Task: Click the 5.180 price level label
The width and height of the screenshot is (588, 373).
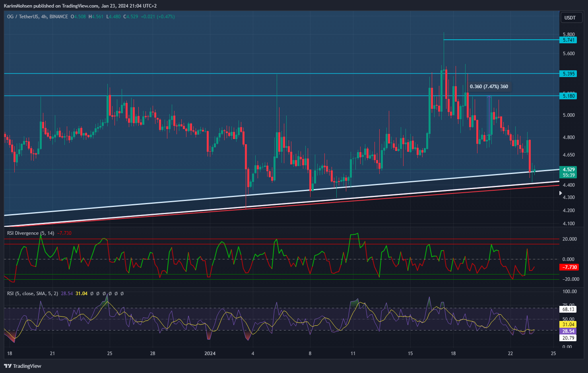Action: click(x=568, y=96)
